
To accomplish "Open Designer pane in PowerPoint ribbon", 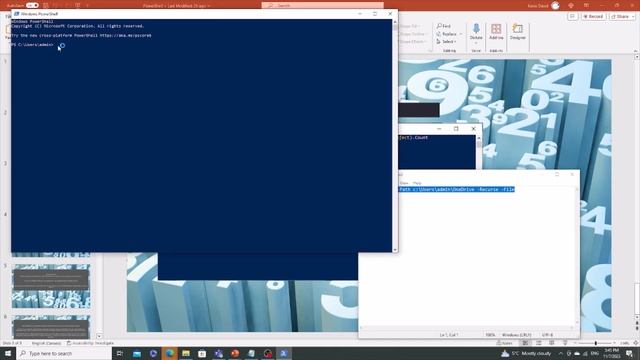I will pos(518,31).
